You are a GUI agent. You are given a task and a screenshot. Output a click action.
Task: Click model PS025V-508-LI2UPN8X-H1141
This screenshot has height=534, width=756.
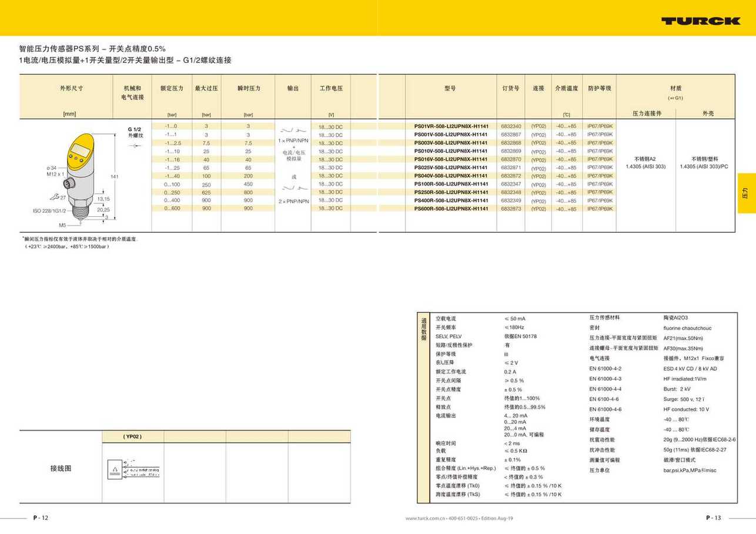[451, 167]
